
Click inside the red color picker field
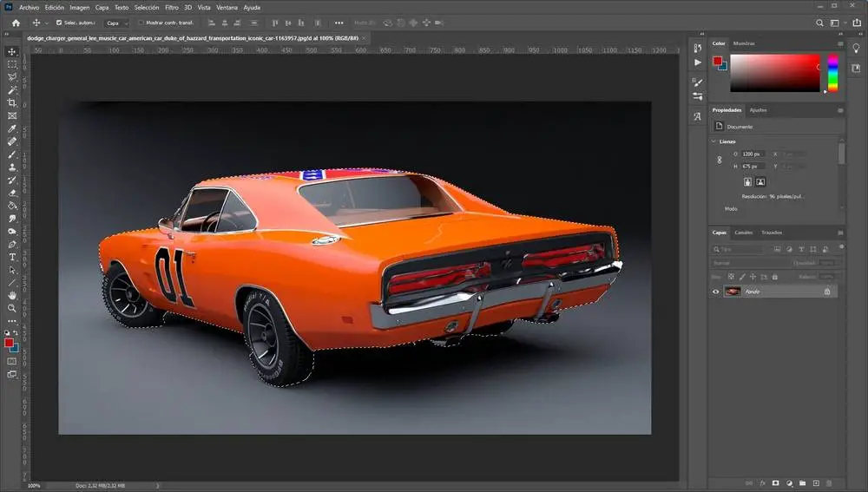point(775,73)
